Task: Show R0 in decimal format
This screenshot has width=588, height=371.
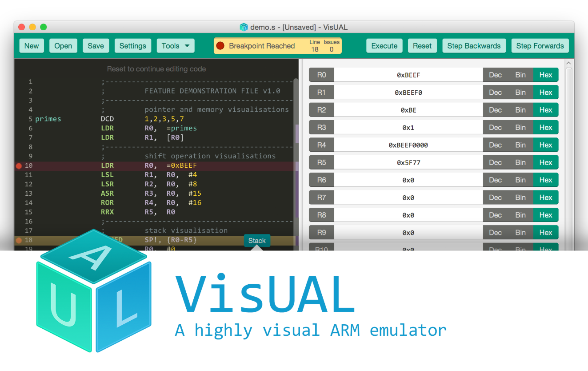Action: tap(496, 75)
